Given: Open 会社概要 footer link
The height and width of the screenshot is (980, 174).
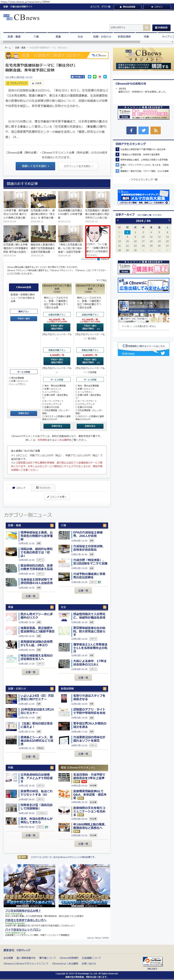Looking at the screenshot, I should tap(8, 958).
